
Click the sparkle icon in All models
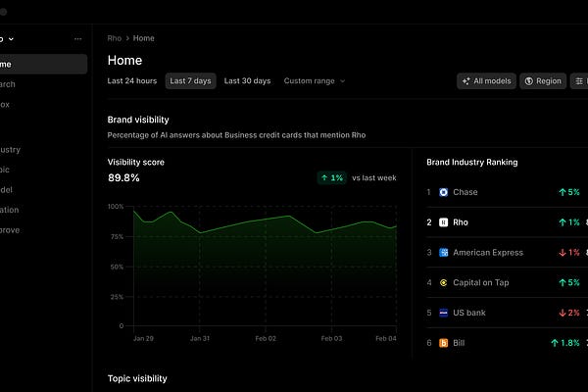click(465, 81)
